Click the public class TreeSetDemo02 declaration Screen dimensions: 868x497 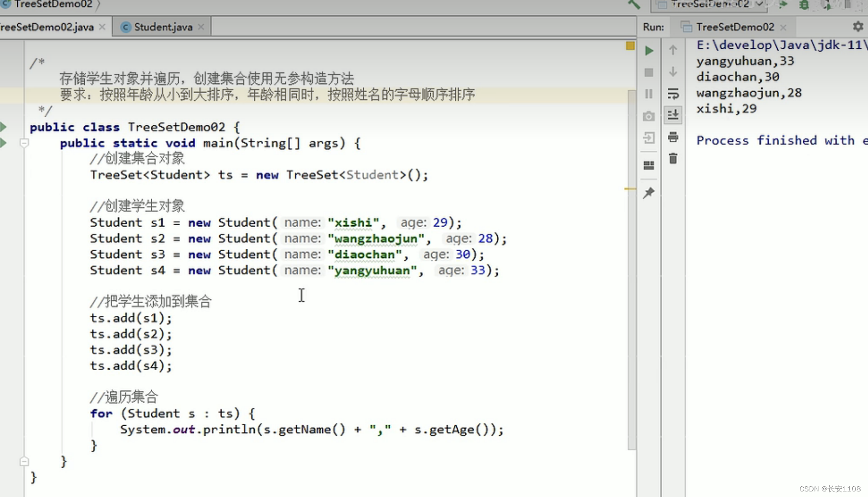pos(135,127)
